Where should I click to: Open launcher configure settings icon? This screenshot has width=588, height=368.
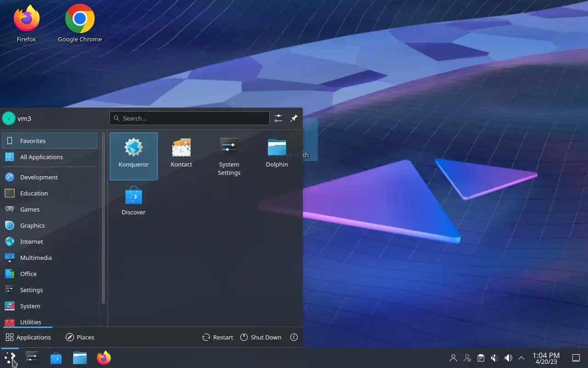point(278,118)
